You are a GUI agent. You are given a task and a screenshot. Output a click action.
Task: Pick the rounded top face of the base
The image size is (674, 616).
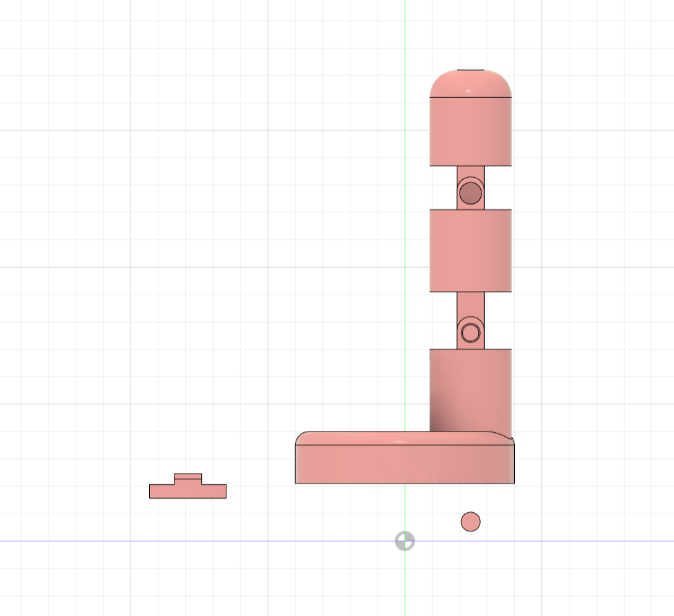(404, 438)
